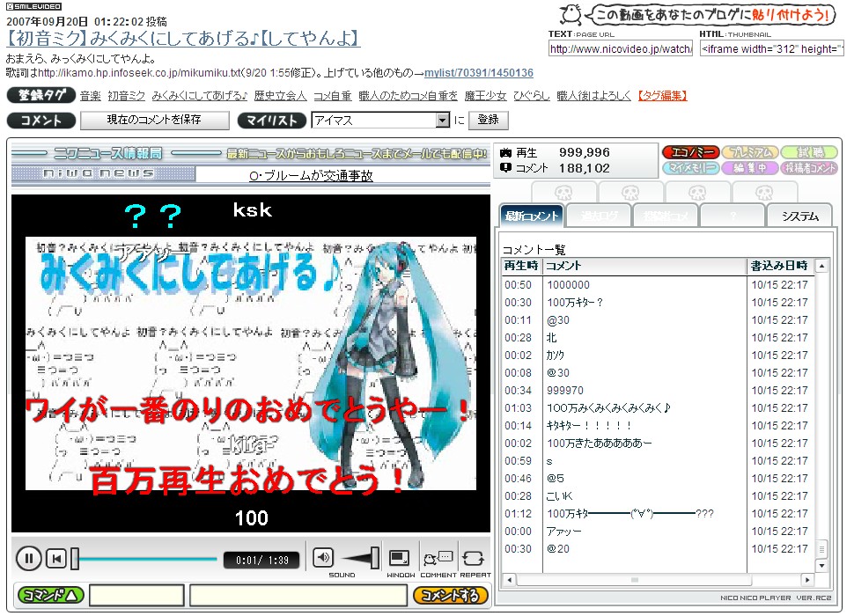This screenshot has height=616, width=854.
Task: Open the 音楽 tag link
Action: point(91,96)
